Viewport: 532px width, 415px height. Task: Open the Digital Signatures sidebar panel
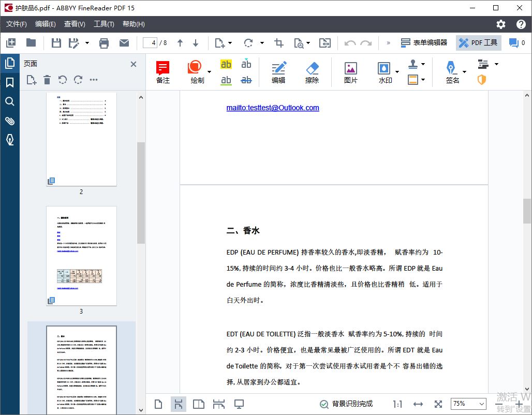tap(10, 140)
